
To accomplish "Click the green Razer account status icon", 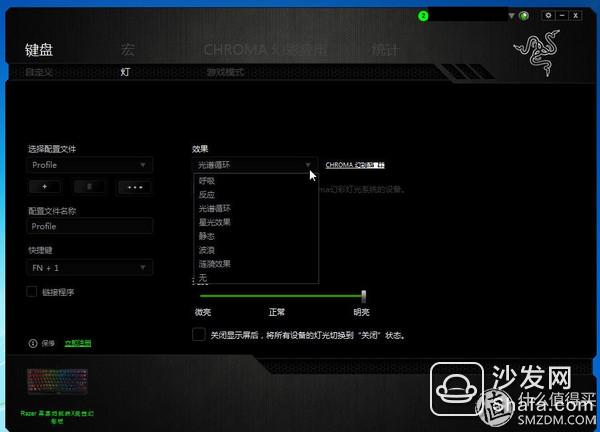I will [x=524, y=16].
